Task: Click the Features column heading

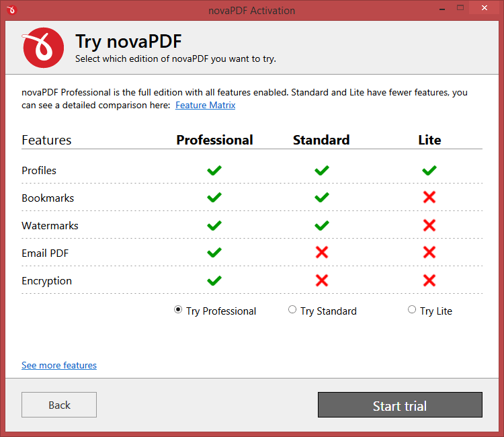Action: click(x=46, y=141)
